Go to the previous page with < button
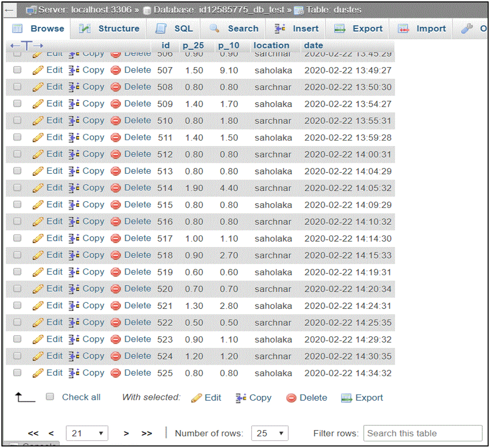The height and width of the screenshot is (448, 490). point(51,433)
